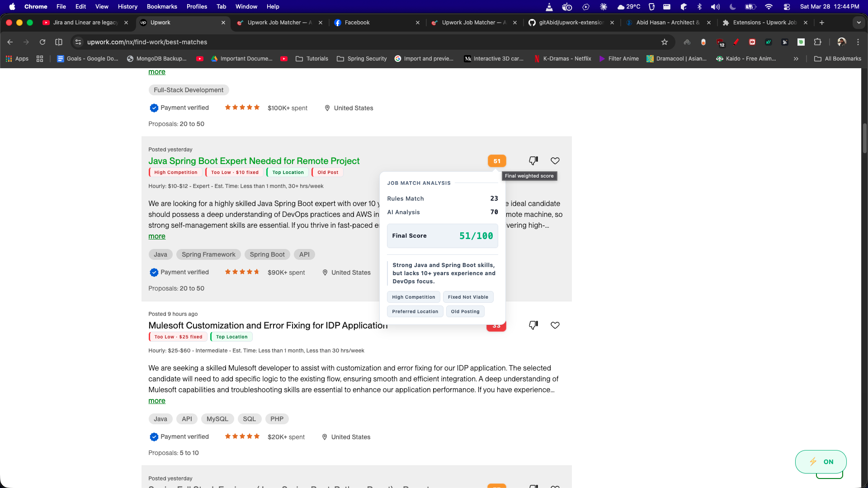Expand the Mulesoft job description via more
This screenshot has height=488, width=868.
tap(156, 401)
